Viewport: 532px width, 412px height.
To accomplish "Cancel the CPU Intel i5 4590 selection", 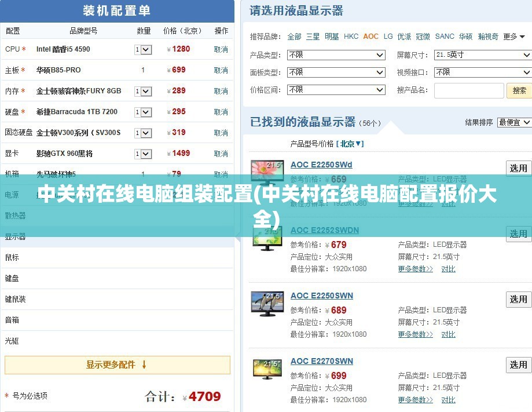I will [221, 49].
